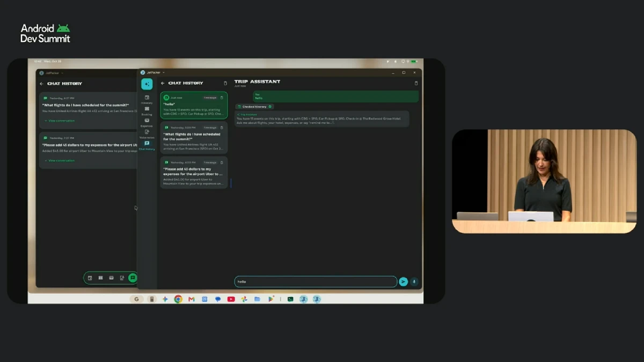Focus the message input containing "hello"
This screenshot has width=644, height=362.
click(x=316, y=282)
